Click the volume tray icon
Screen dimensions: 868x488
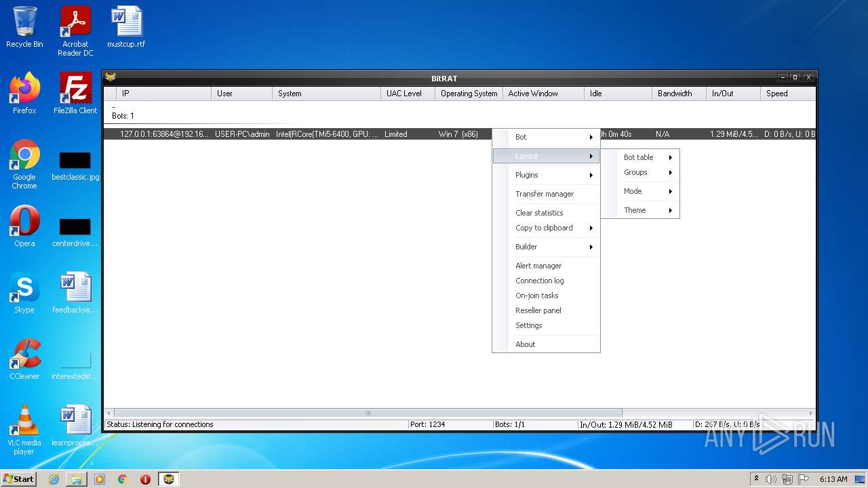click(x=771, y=479)
